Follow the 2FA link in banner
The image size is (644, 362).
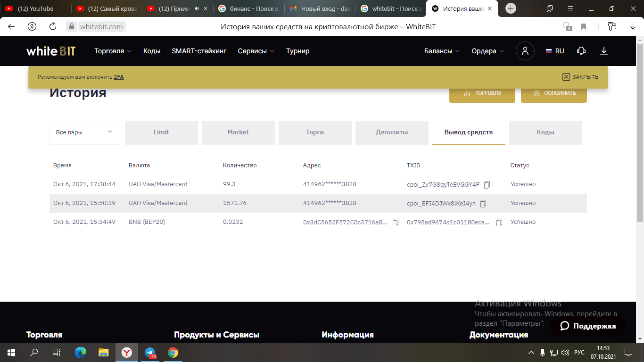pos(119,77)
